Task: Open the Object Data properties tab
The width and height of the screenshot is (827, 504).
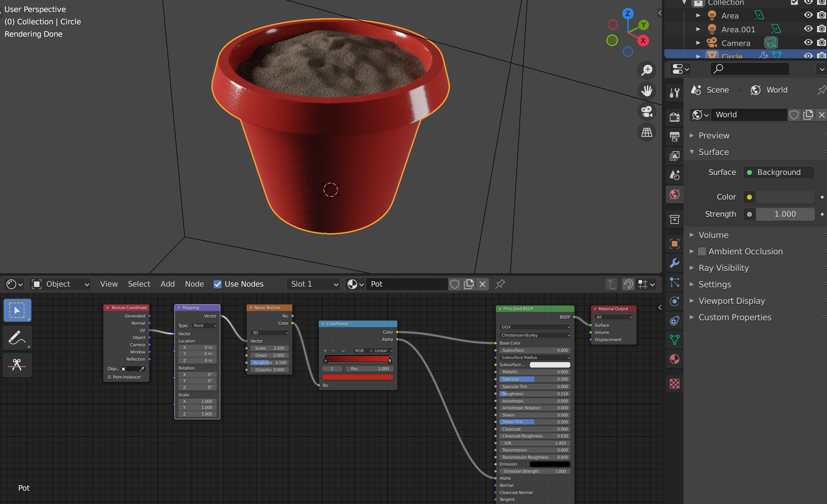Action: tap(675, 340)
